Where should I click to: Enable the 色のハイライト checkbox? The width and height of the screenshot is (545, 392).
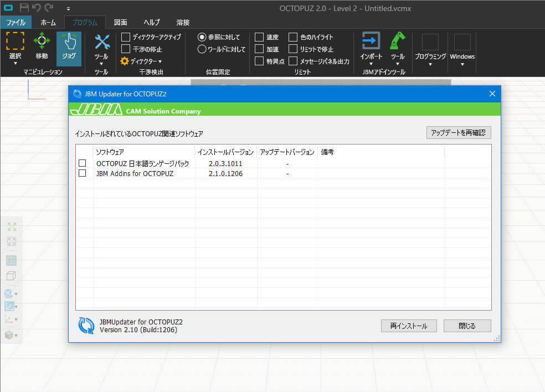coord(293,37)
